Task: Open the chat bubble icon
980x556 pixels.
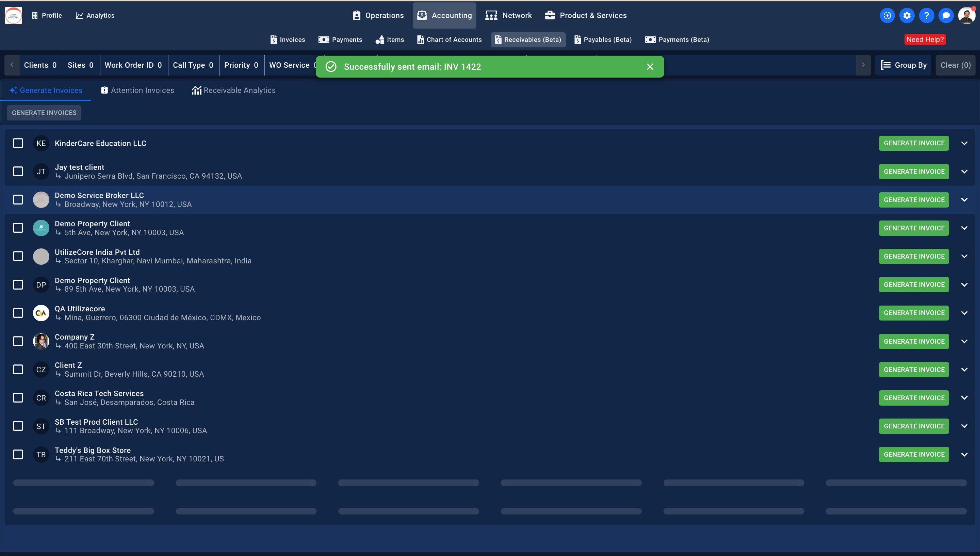Action: 946,16
